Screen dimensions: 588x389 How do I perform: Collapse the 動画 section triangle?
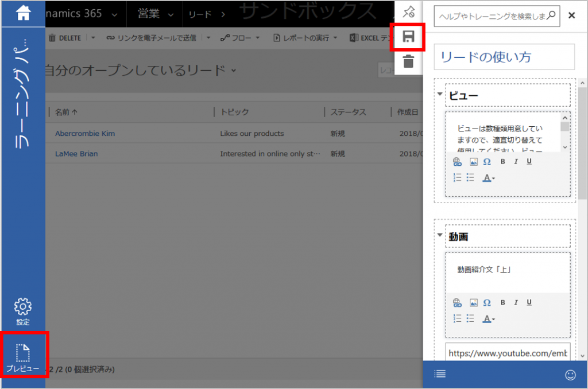click(440, 235)
